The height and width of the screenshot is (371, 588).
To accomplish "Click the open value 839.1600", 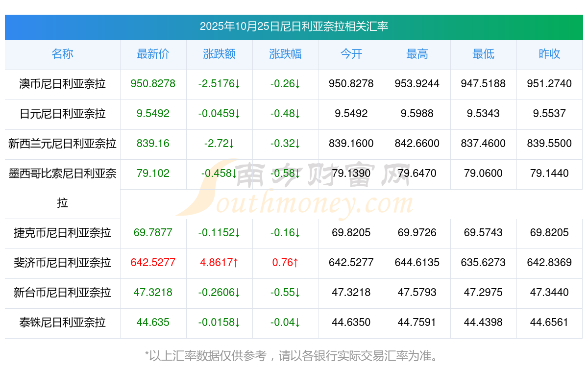I will [x=351, y=144].
